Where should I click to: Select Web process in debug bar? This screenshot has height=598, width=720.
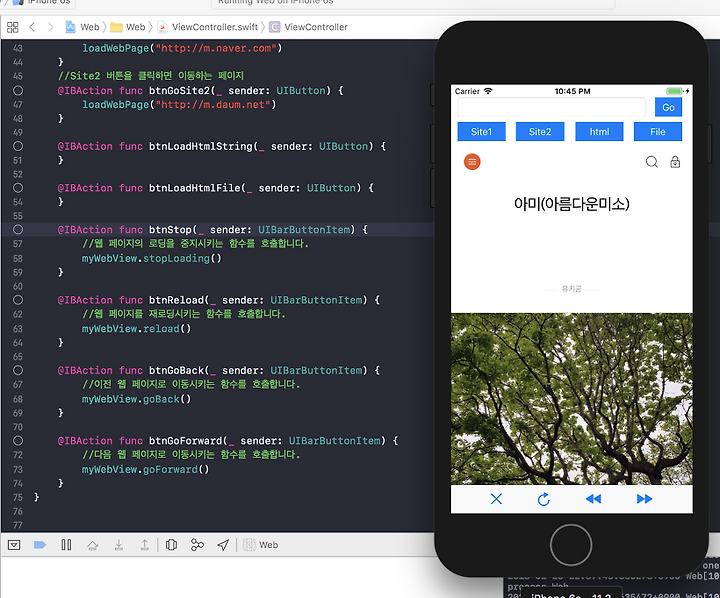tap(260, 545)
